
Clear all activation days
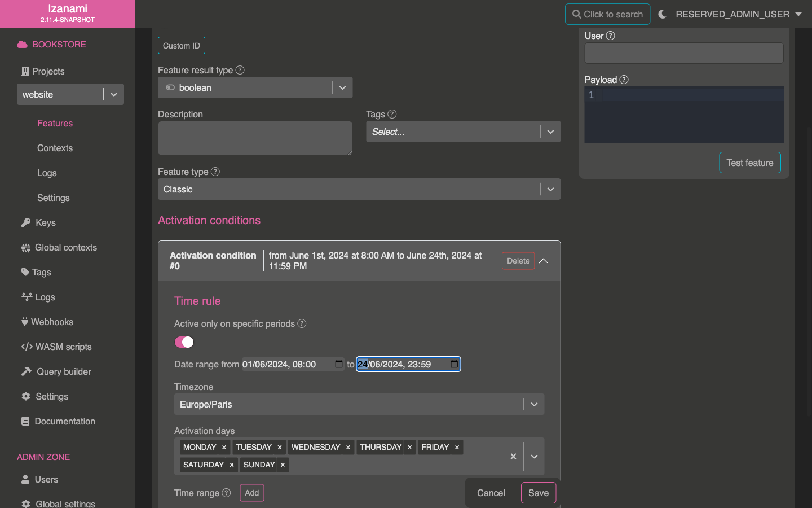pos(513,456)
